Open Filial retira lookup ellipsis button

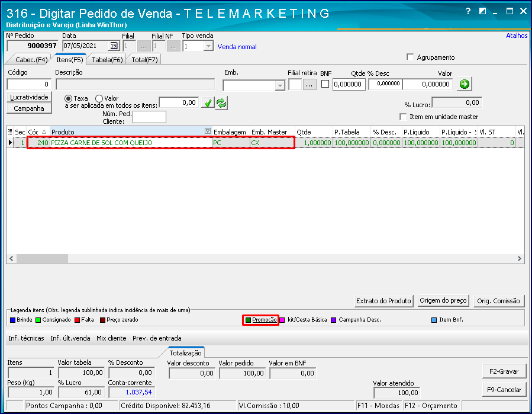point(309,85)
